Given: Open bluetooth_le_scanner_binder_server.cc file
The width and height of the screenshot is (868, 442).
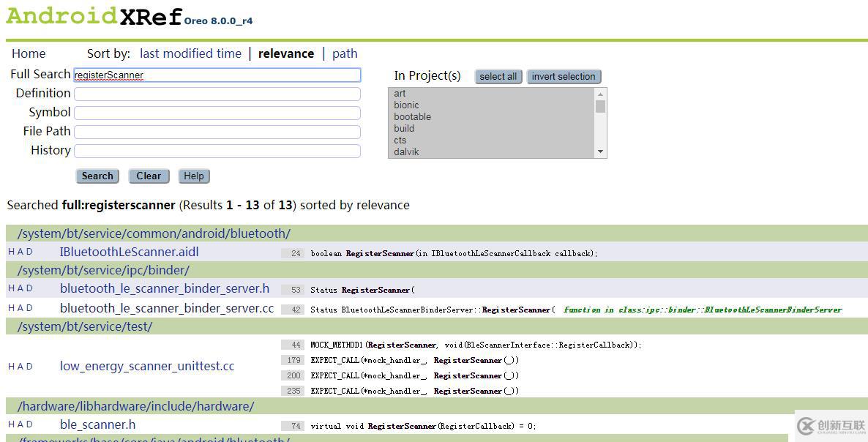Looking at the screenshot, I should point(167,308).
